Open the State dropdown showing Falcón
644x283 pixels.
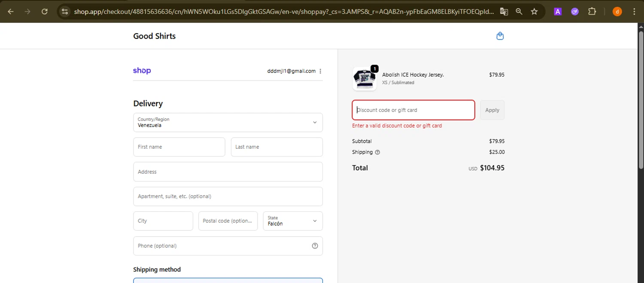click(293, 221)
